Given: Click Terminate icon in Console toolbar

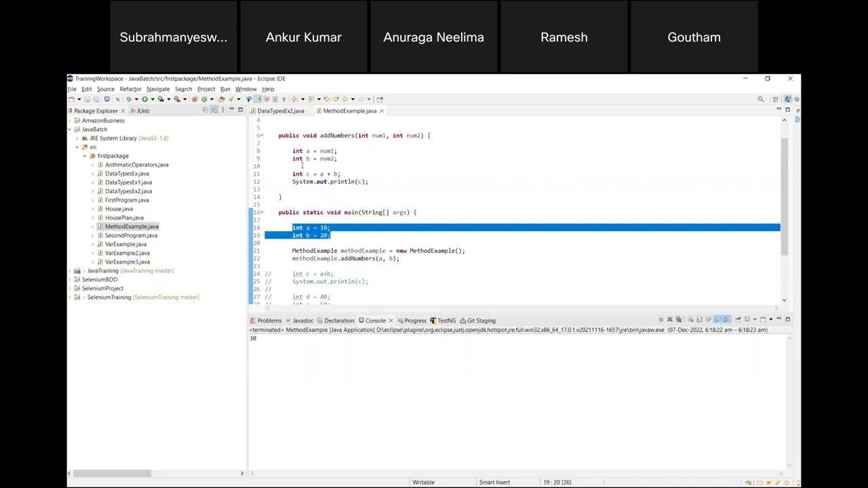Looking at the screenshot, I should (x=661, y=319).
